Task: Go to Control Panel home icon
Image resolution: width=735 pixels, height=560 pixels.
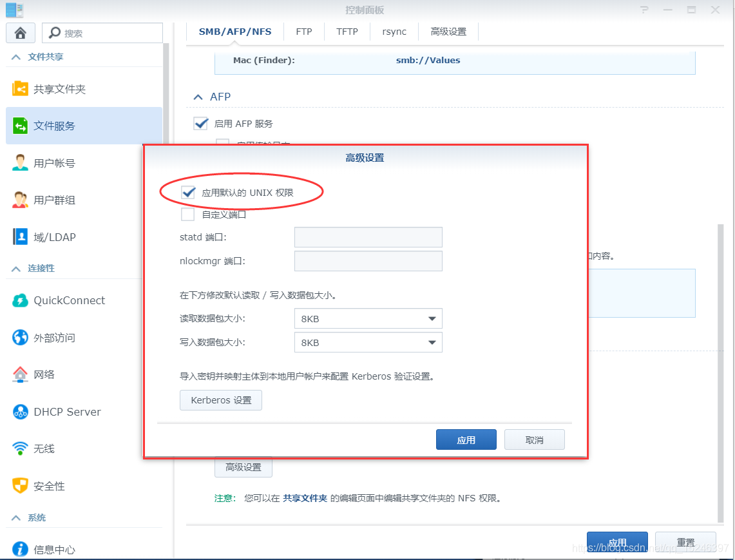Action: (20, 33)
